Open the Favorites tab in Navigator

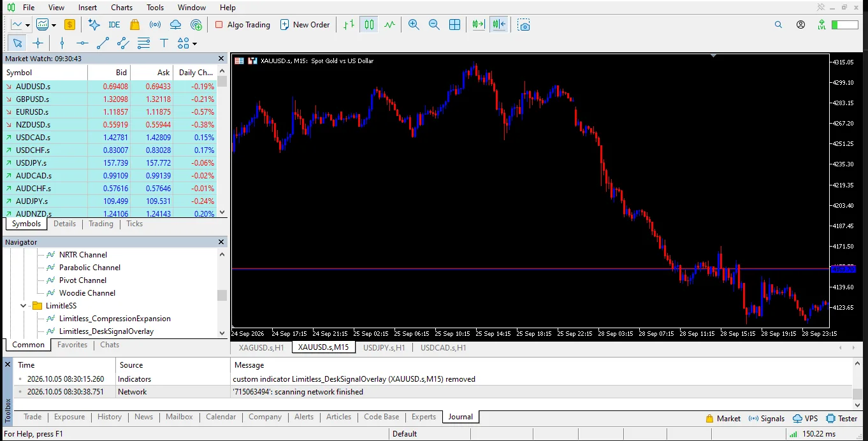point(72,345)
